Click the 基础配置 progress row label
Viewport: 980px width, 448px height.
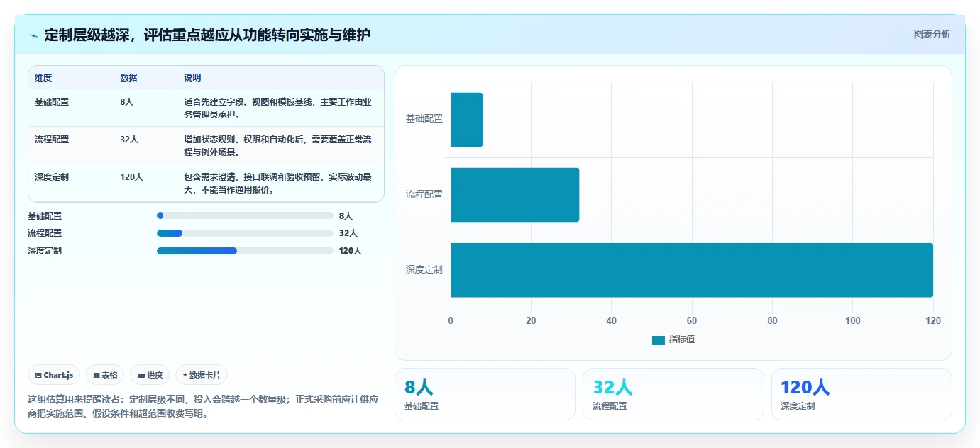click(x=45, y=216)
